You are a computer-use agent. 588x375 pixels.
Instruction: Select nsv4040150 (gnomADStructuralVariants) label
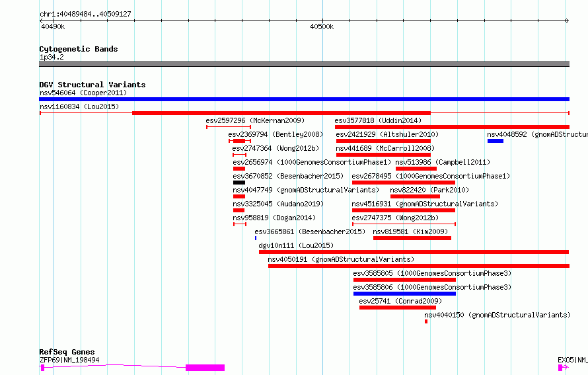[x=497, y=315]
